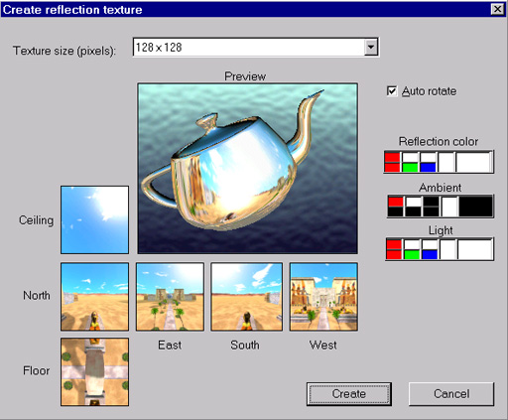
Task: Adjust the Reflection color green channel bar
Action: 410,162
